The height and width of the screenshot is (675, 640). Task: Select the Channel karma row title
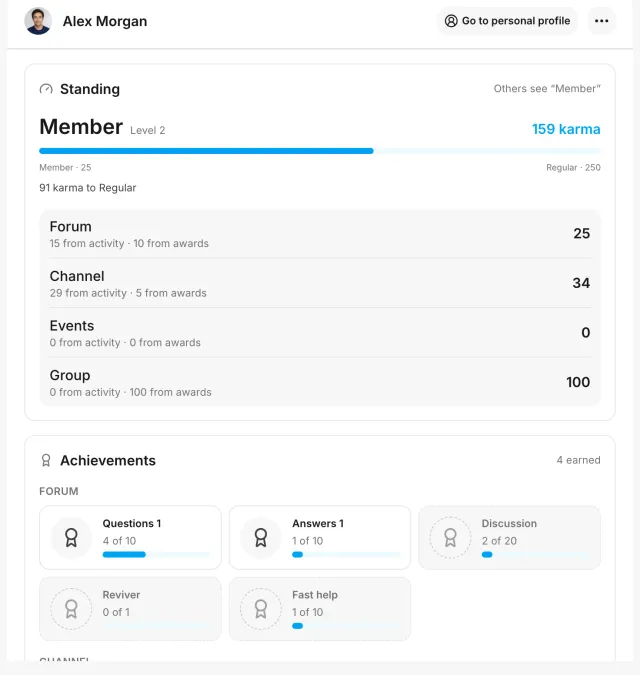pyautogui.click(x=77, y=276)
